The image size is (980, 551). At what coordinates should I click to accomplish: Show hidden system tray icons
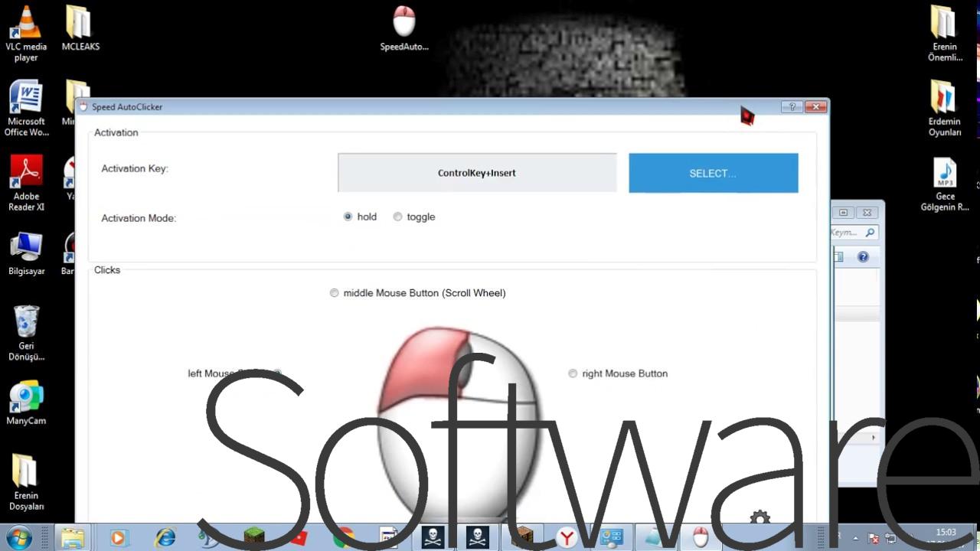856,538
